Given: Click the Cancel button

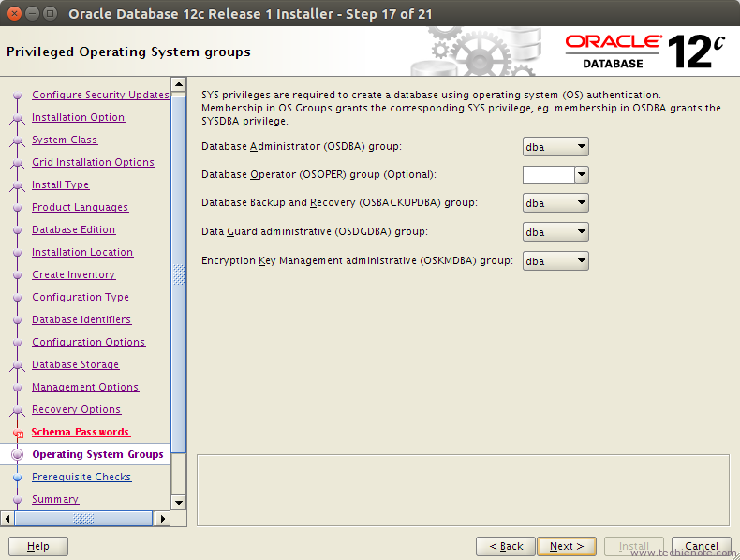Looking at the screenshot, I should (x=702, y=546).
